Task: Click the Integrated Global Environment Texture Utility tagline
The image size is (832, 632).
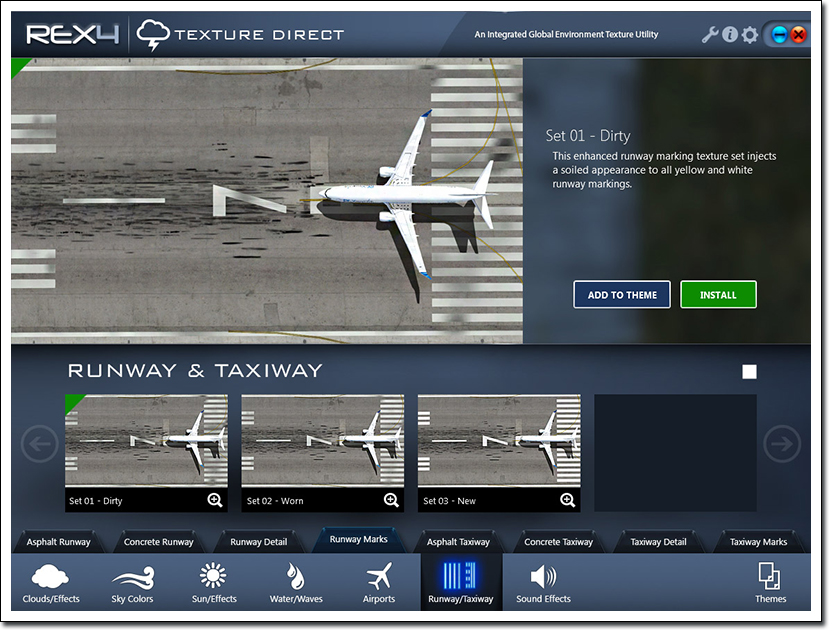Action: pos(566,34)
